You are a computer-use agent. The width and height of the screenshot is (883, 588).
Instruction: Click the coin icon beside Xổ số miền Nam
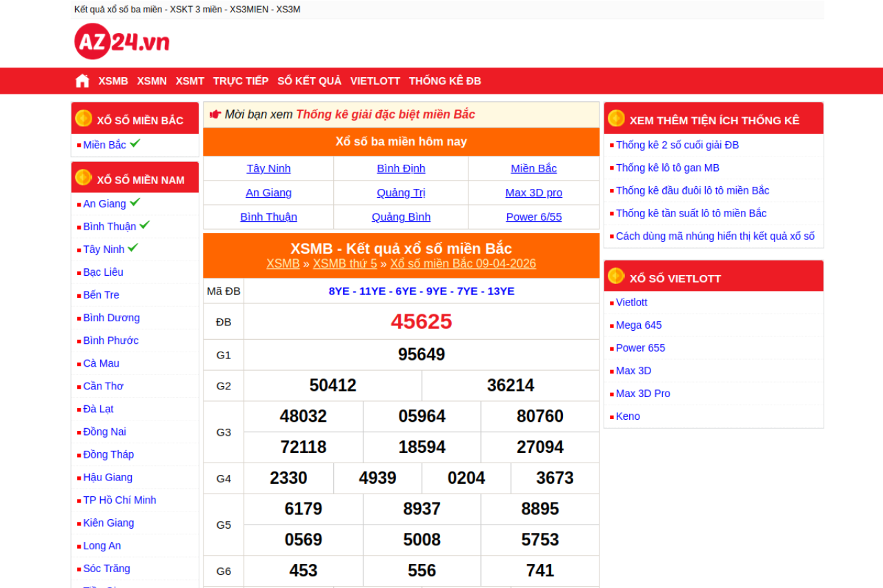(83, 178)
